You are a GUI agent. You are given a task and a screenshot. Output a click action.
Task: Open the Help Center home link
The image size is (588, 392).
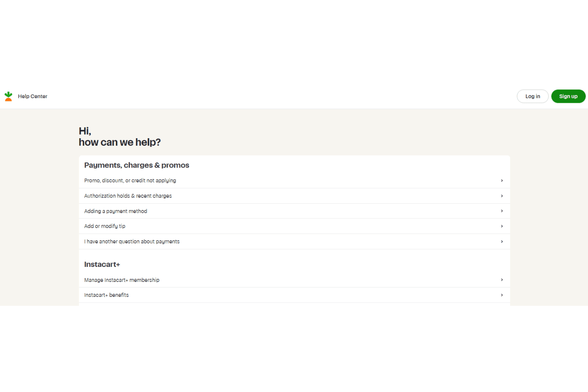33,97
